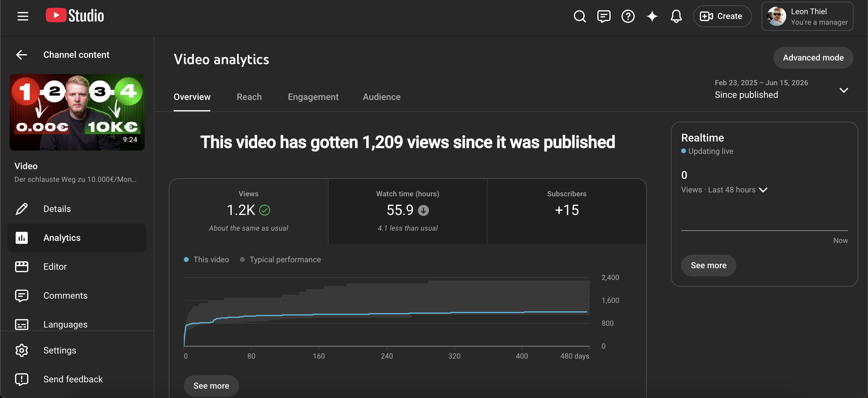Screen dimensions: 868x398
Task: Open the help question mark icon
Action: coord(628,16)
